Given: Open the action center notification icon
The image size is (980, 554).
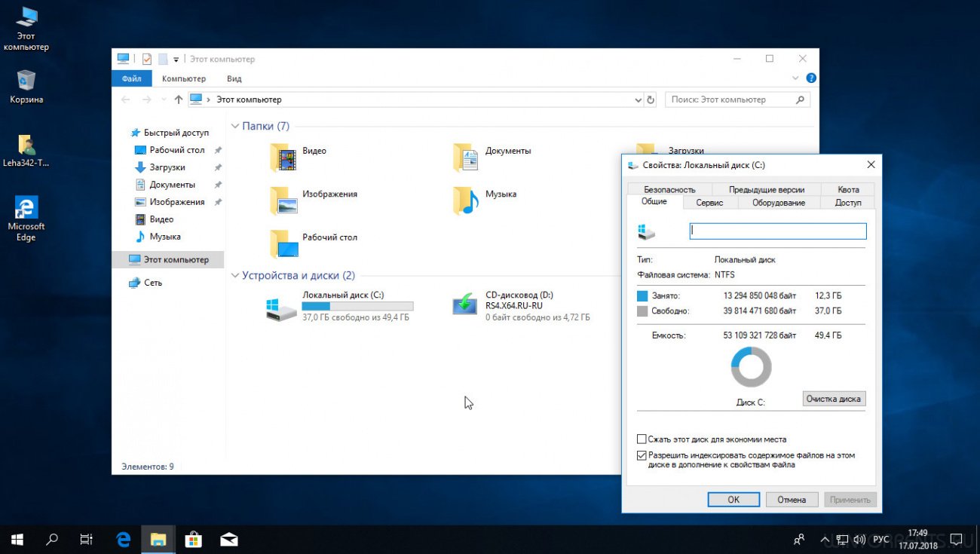Looking at the screenshot, I should tap(956, 540).
